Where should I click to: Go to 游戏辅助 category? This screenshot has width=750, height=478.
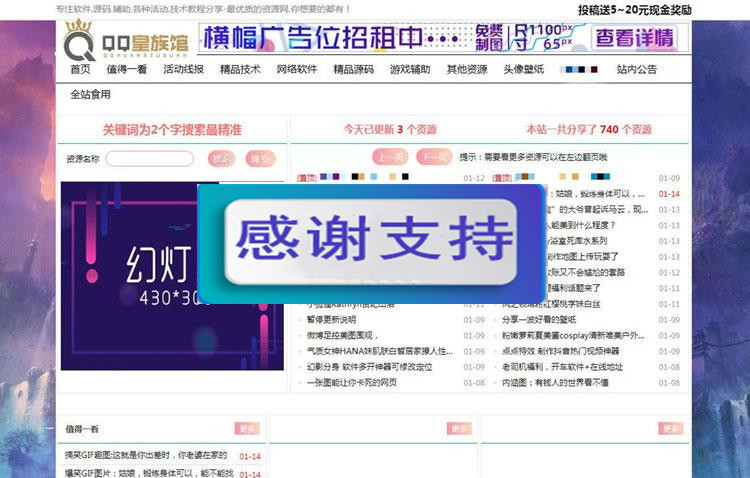click(410, 69)
